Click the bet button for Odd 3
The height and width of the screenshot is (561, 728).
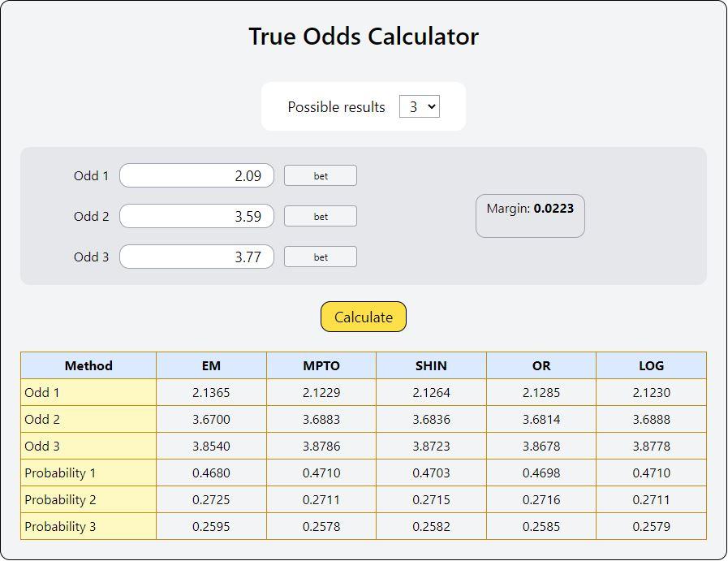pos(321,257)
